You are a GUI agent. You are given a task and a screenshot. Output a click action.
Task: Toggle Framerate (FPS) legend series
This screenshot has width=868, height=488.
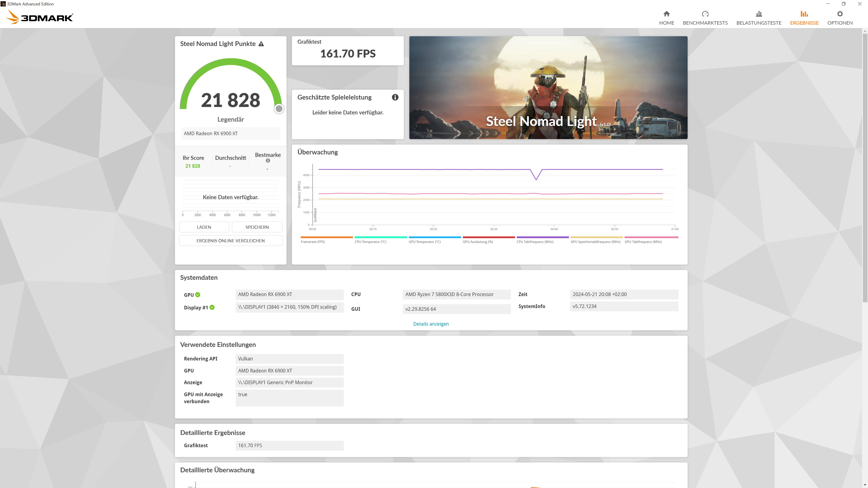pos(313,242)
